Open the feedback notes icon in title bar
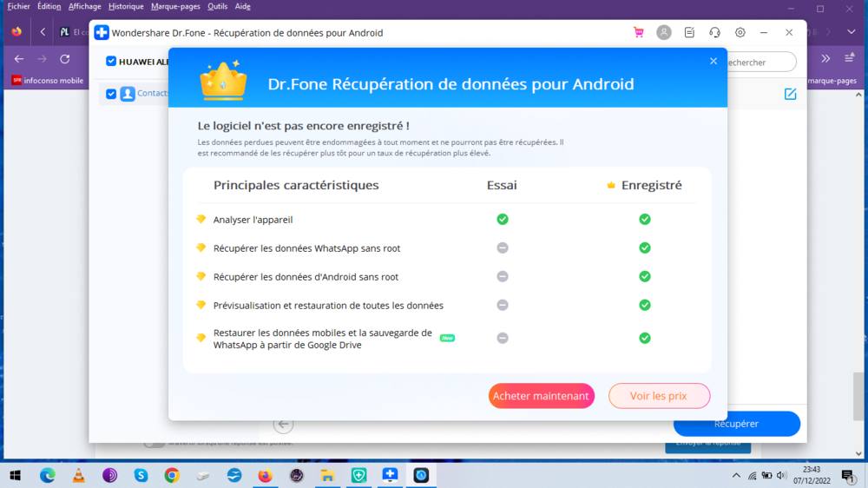 [x=689, y=32]
